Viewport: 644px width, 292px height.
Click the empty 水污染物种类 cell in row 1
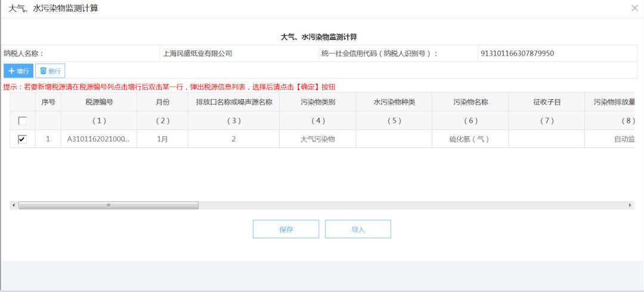pos(394,139)
